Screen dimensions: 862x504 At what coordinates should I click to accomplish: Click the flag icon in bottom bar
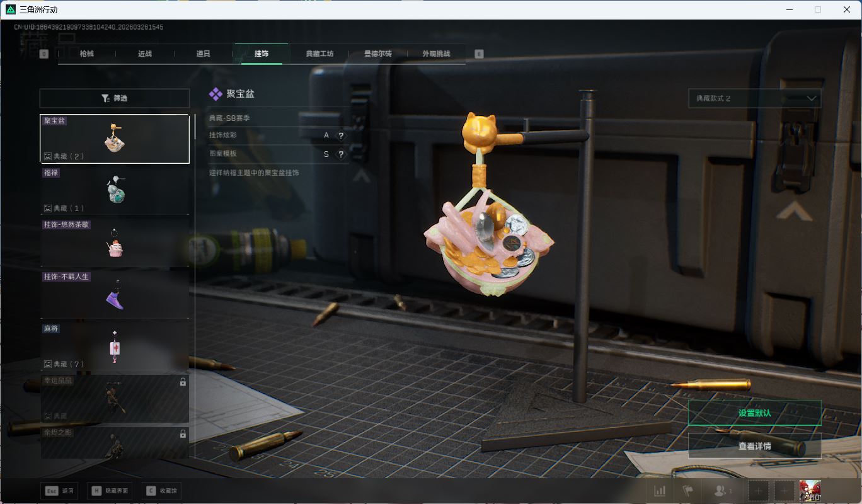coord(687,491)
